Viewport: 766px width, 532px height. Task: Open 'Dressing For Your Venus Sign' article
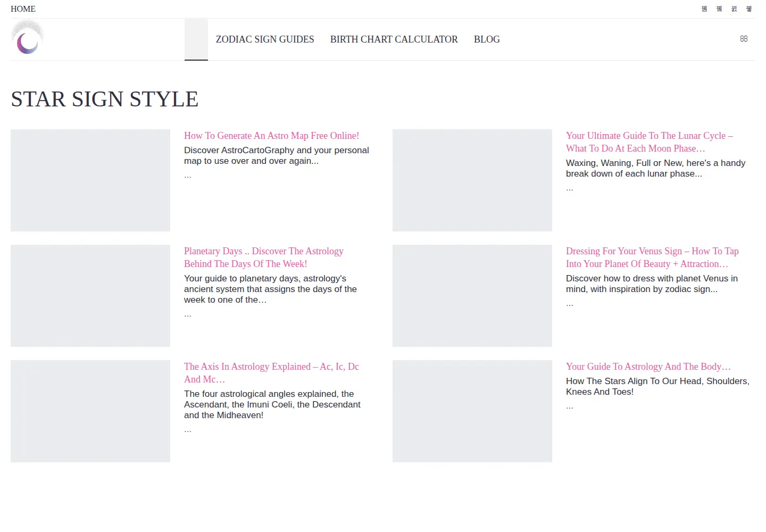coord(652,257)
